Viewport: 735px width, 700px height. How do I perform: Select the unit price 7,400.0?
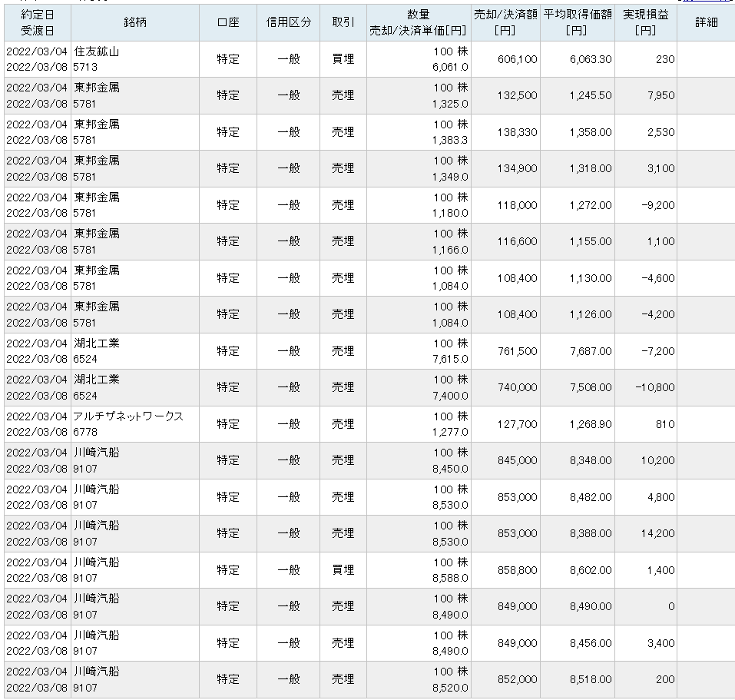point(450,396)
